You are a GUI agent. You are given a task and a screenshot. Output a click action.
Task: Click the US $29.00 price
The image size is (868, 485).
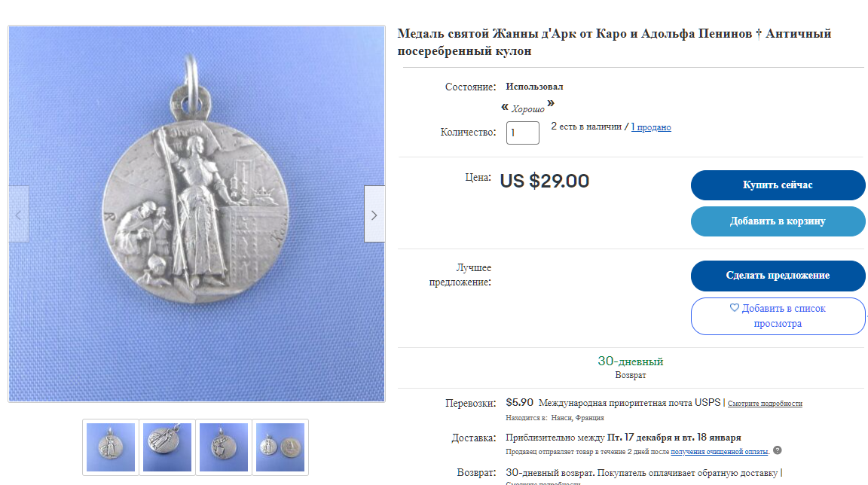pyautogui.click(x=545, y=181)
